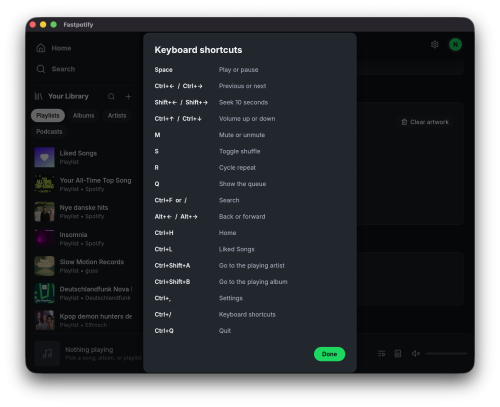Screen dimensions: 500x407
Task: Select the Playlists filter chip
Action: (48, 115)
